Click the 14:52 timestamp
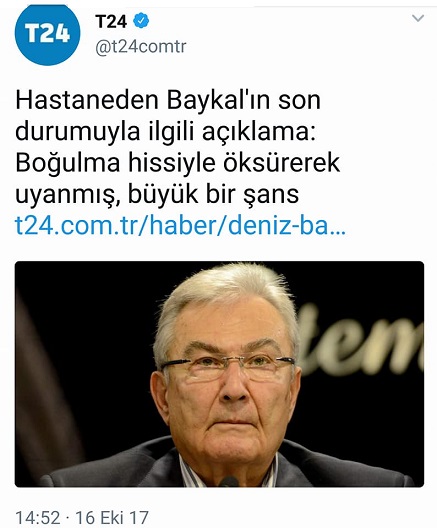Screen dimensions: 437x528 pos(38,518)
